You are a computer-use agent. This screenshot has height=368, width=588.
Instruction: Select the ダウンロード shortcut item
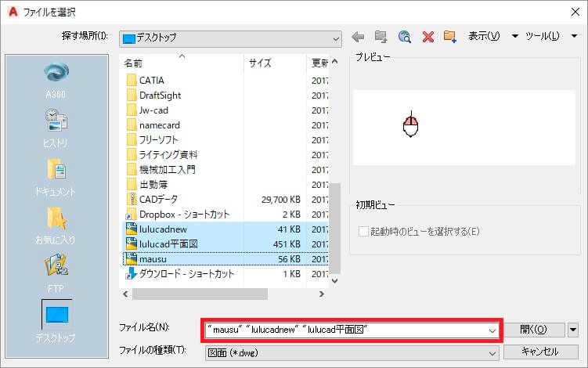[x=180, y=274]
